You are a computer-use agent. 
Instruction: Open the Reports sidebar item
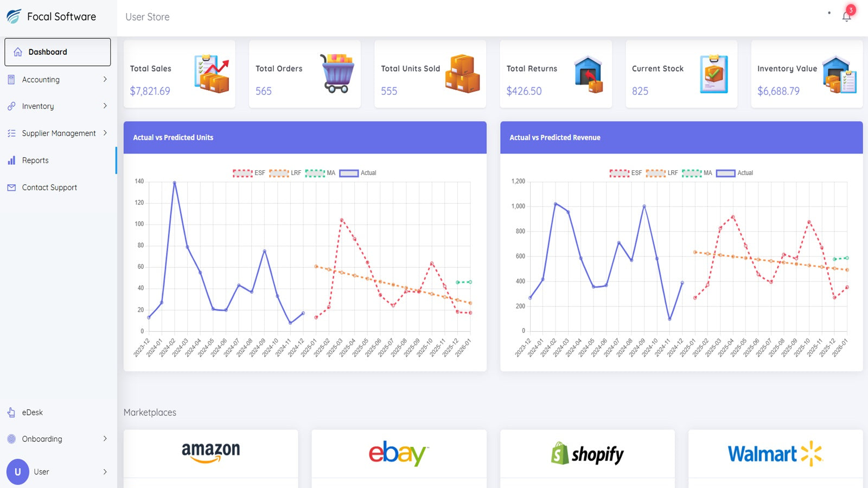(x=35, y=160)
